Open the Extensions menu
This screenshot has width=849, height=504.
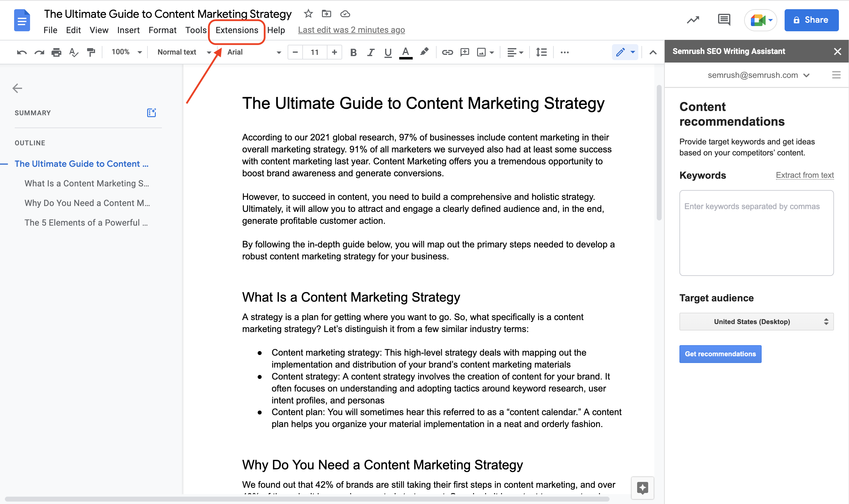point(237,29)
